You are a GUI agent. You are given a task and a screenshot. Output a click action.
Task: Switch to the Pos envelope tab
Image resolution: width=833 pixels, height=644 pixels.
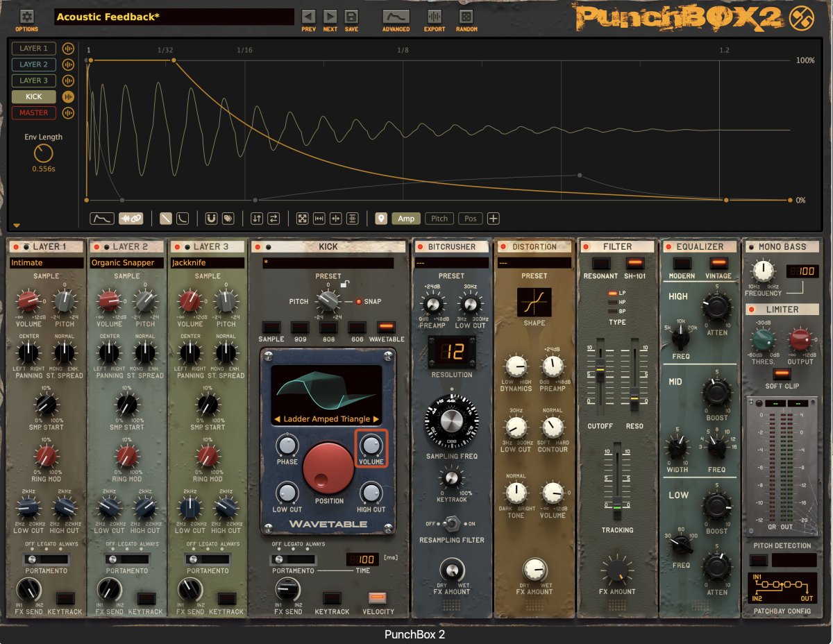470,219
